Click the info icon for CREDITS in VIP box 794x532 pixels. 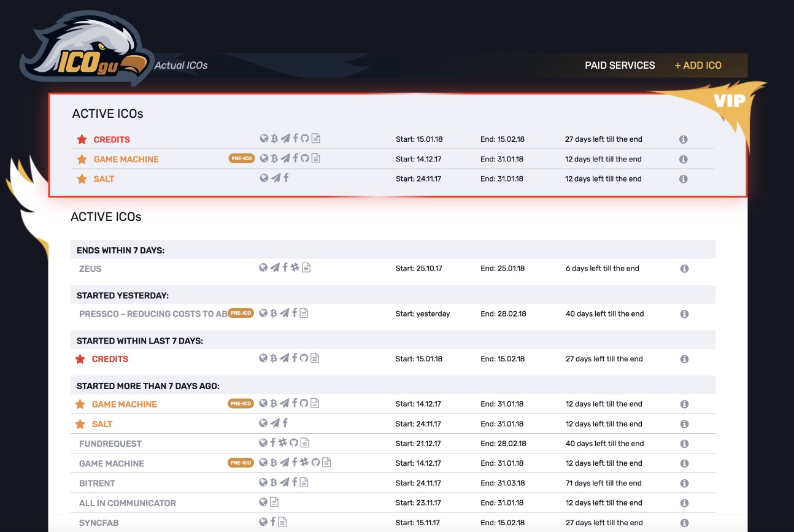coord(683,139)
